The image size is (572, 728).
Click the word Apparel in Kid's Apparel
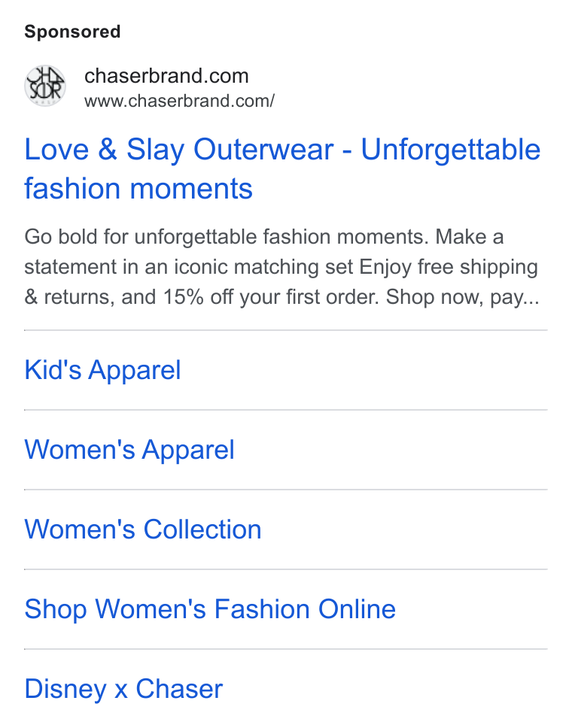135,372
